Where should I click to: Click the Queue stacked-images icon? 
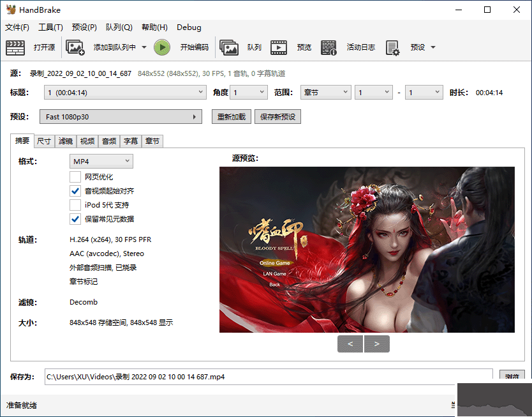pyautogui.click(x=229, y=47)
